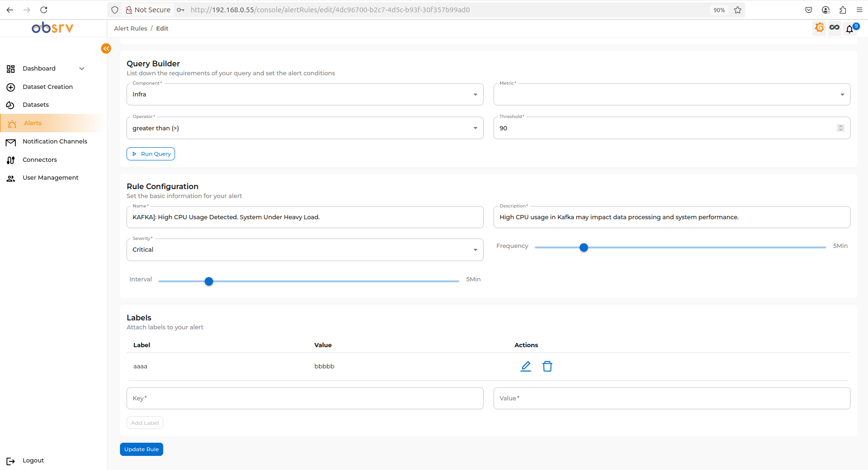This screenshot has height=470, width=868.
Task: Click the Update Rule button
Action: pyautogui.click(x=142, y=449)
